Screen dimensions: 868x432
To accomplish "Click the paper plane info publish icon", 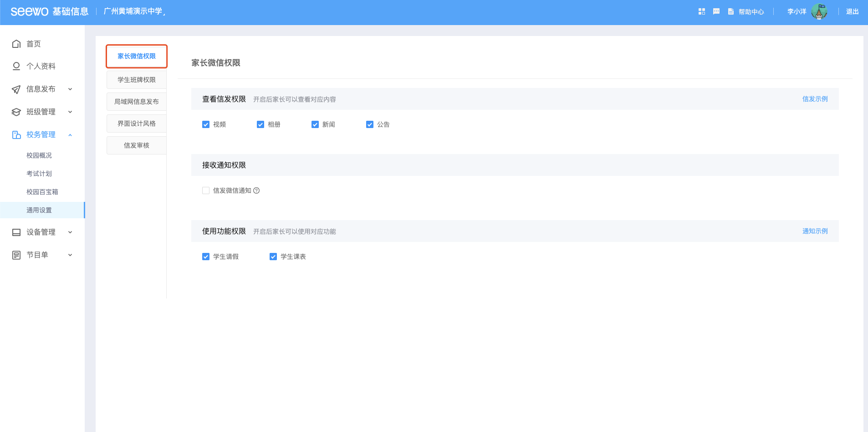I will (16, 89).
